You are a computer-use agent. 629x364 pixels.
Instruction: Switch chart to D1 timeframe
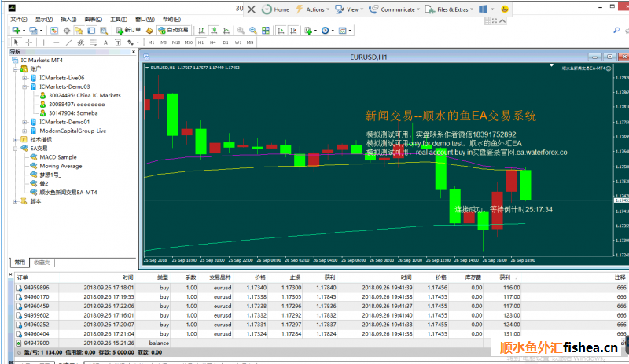pyautogui.click(x=226, y=42)
